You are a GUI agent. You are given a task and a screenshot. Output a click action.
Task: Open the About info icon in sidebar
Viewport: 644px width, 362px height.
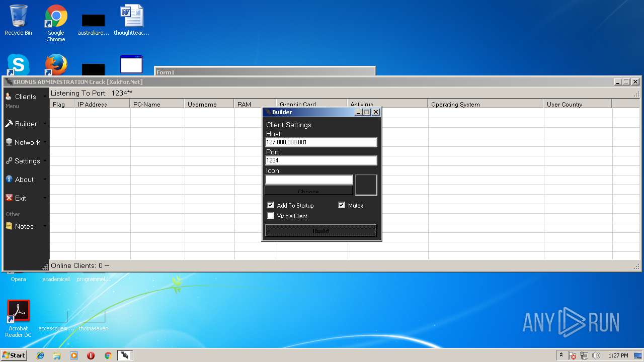[9, 179]
